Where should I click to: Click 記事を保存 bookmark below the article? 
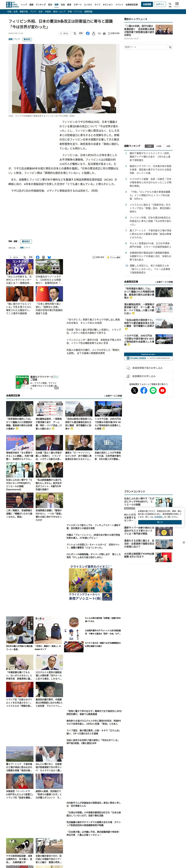[98, 258]
